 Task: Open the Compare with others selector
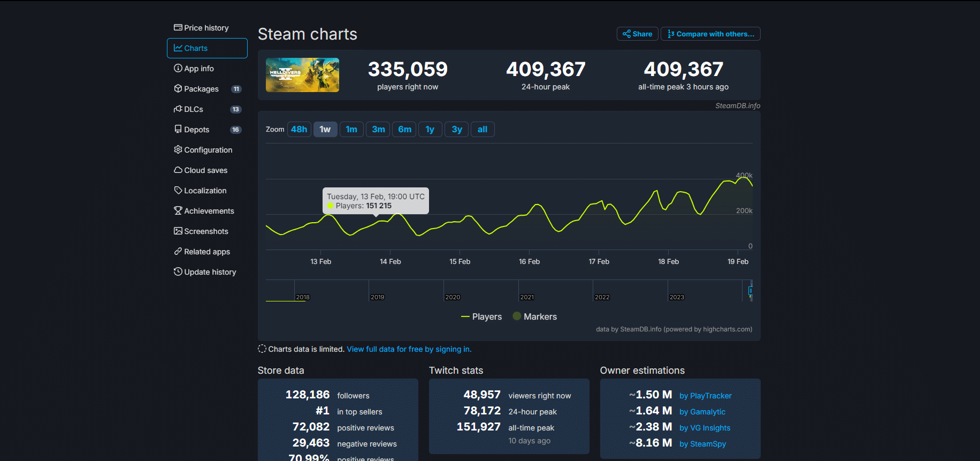(710, 34)
